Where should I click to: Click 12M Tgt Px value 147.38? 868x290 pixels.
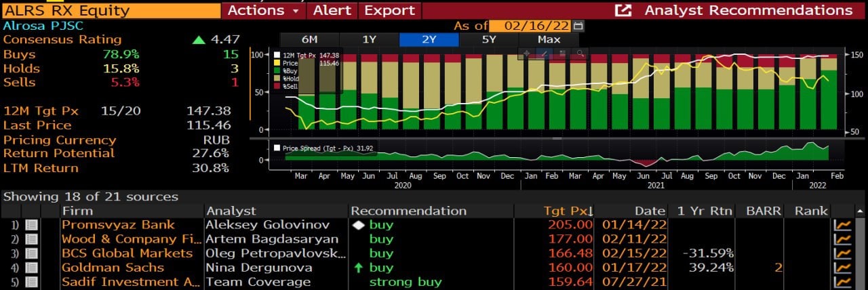click(x=209, y=110)
